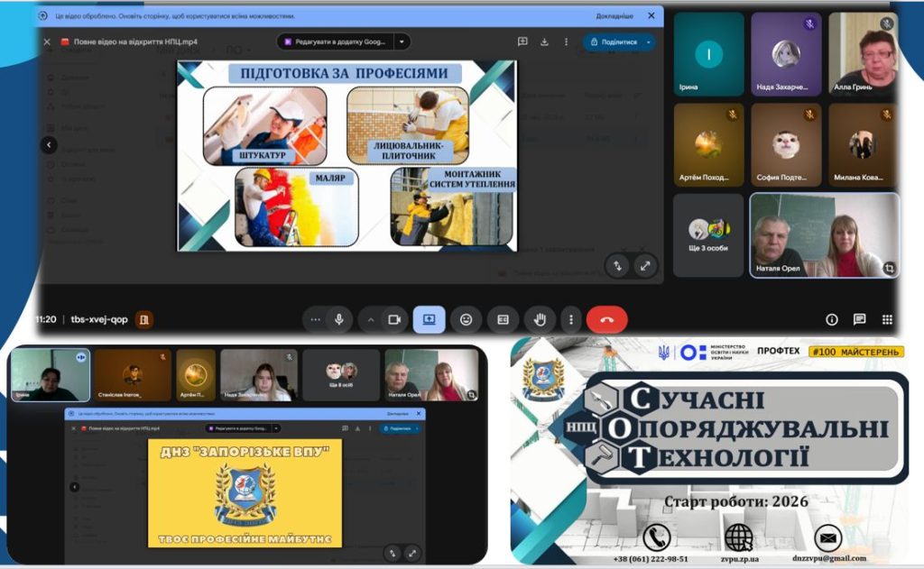Open the three-dot more options menu
The width and height of the screenshot is (924, 569).
[569, 319]
